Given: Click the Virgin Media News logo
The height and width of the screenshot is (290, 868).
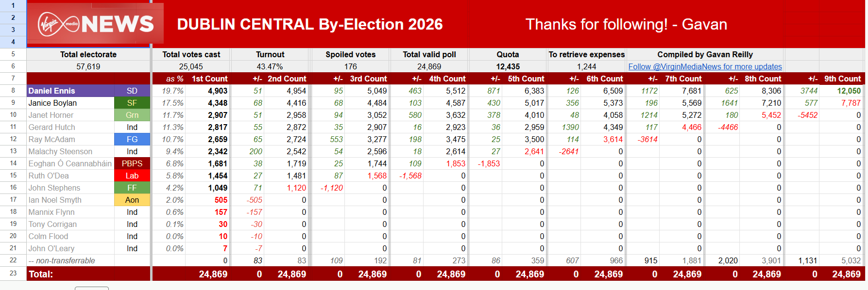Looking at the screenshot, I should [95, 24].
